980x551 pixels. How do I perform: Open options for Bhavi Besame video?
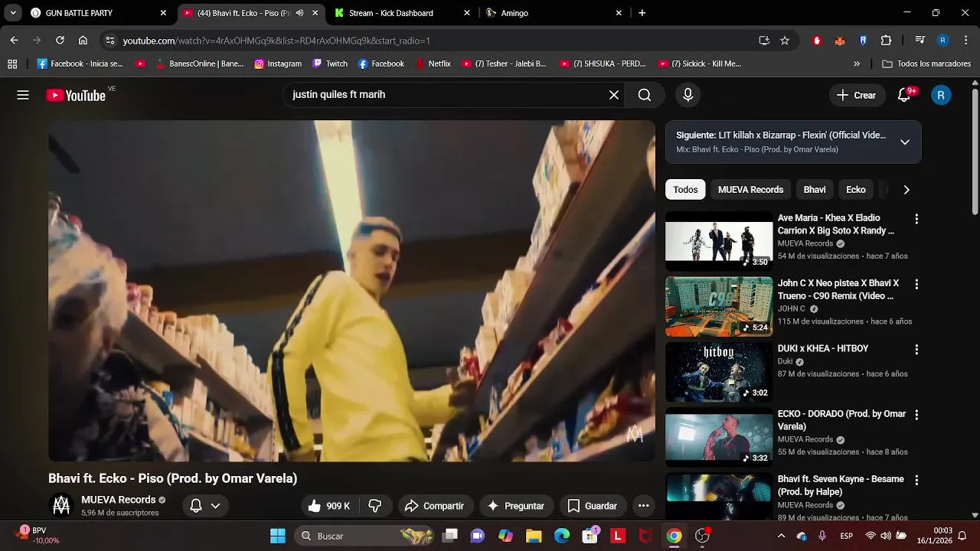(x=916, y=480)
